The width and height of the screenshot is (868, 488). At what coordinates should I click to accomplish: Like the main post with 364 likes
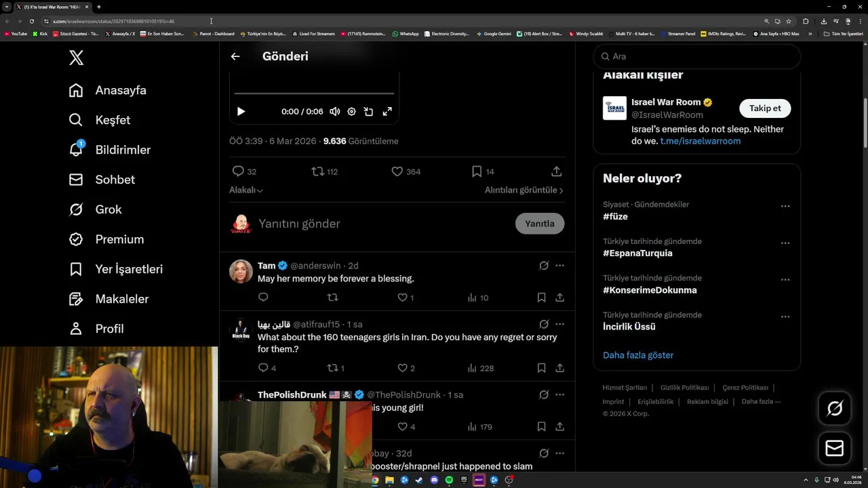point(406,171)
